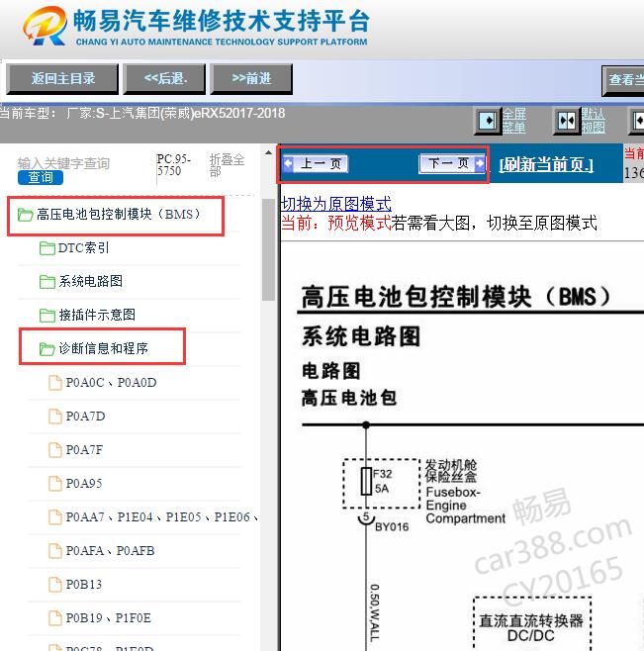Image resolution: width=644 pixels, height=651 pixels.
Task: Click the 接插件示意图 folder icon
Action: [46, 316]
